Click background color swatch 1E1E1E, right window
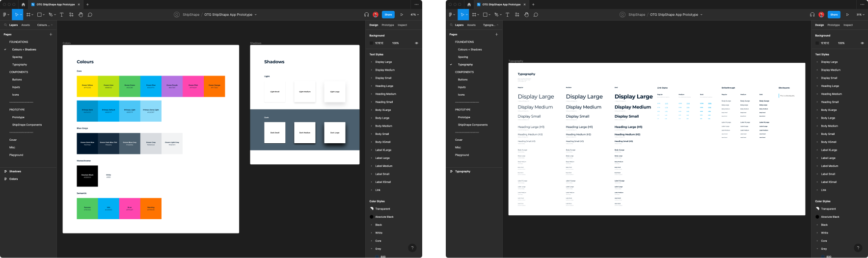Viewport: 868px width, 258px height. point(817,43)
